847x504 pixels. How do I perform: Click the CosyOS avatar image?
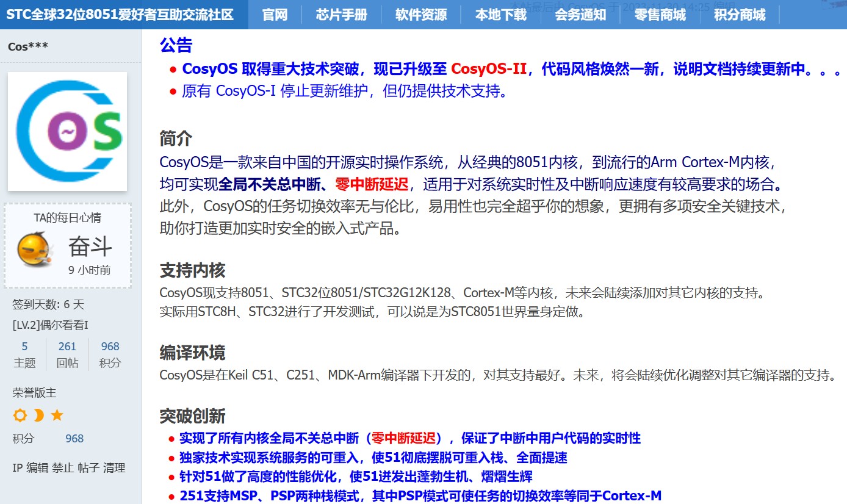[x=67, y=131]
